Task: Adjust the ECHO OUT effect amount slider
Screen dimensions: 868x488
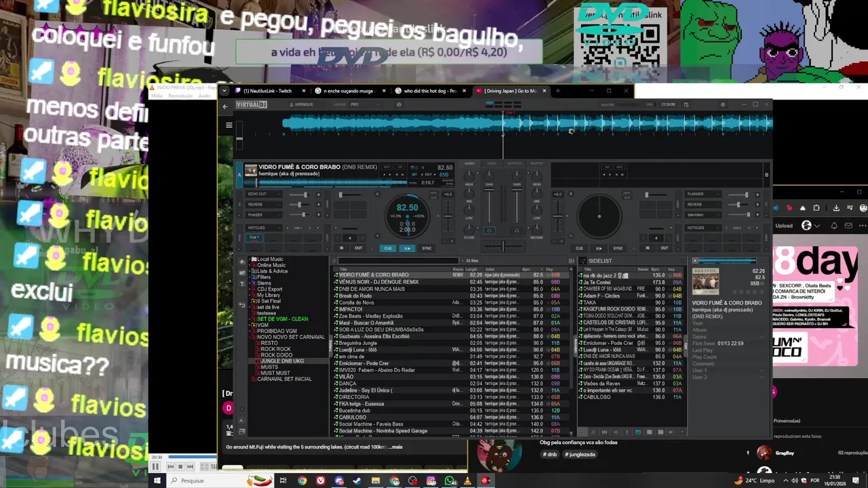Action: 299,195
